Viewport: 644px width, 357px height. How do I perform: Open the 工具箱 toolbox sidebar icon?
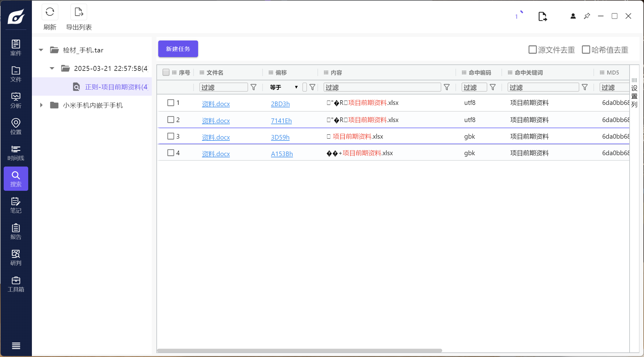(x=16, y=284)
